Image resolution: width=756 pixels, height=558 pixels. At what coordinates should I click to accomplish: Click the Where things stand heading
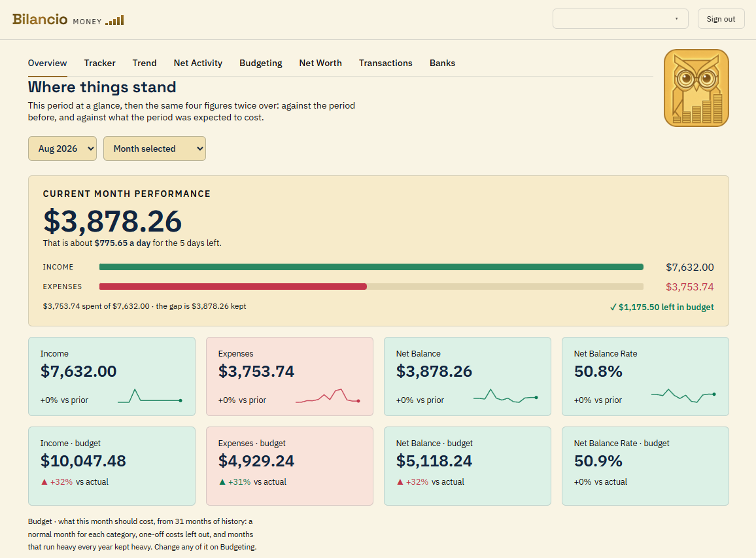[x=102, y=87]
